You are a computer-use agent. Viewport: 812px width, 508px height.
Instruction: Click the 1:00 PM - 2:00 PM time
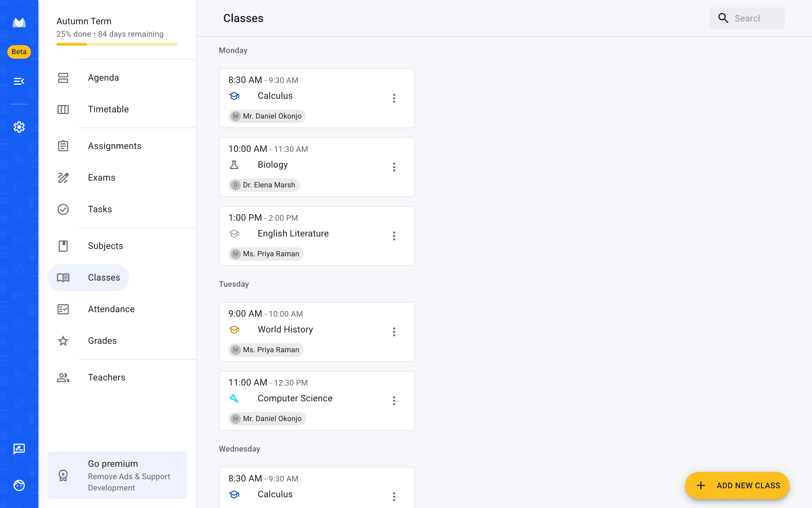pos(263,218)
